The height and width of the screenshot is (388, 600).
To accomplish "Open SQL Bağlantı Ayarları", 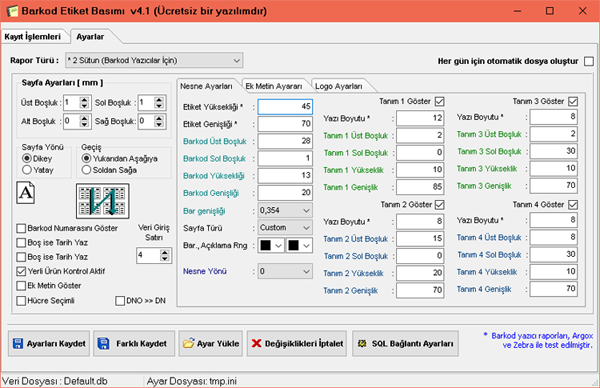I will point(405,344).
